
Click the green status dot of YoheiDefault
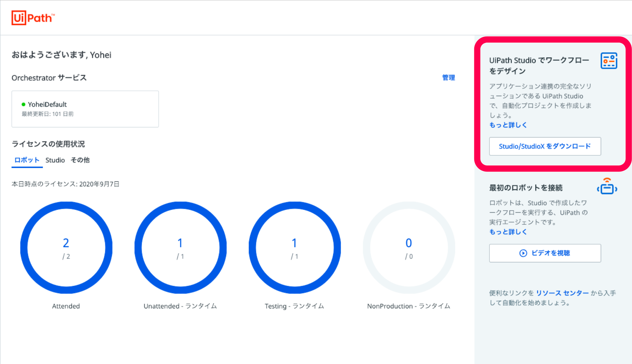click(x=23, y=105)
